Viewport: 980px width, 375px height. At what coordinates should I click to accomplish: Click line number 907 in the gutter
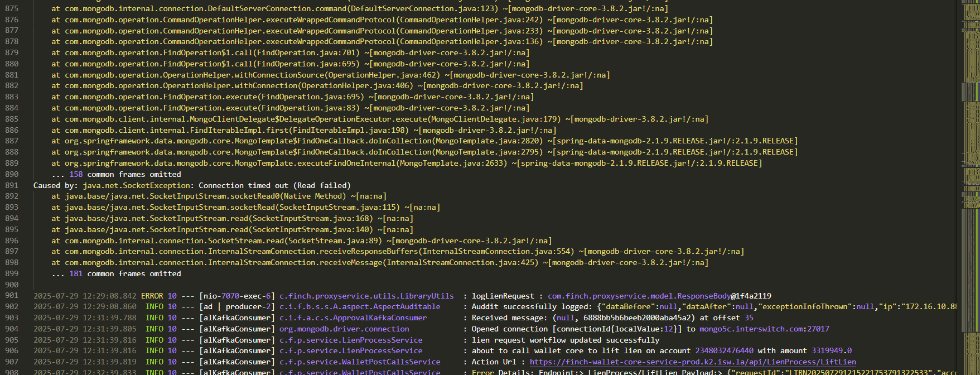pos(12,362)
